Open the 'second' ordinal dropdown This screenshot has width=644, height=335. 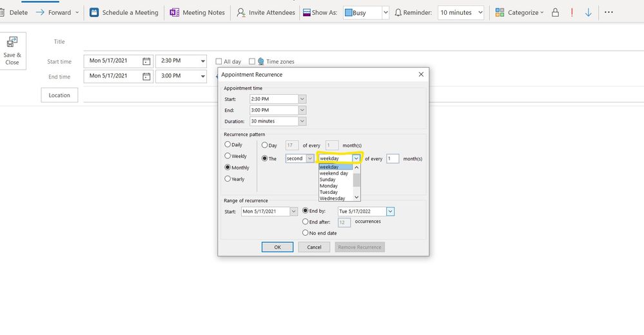point(310,158)
